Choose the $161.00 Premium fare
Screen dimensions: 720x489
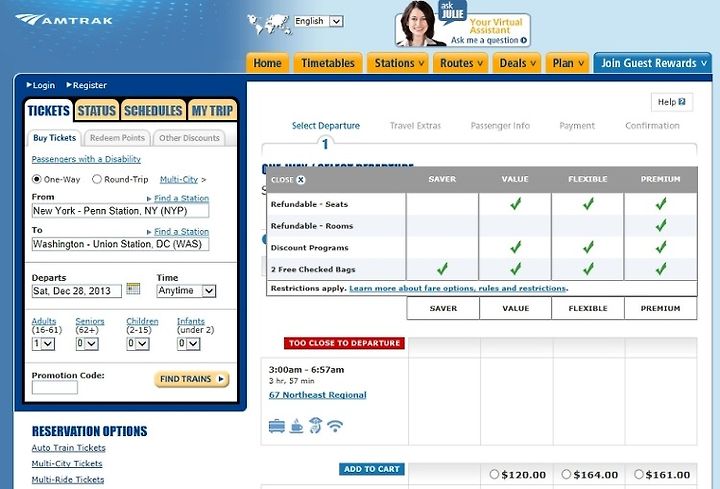[639, 474]
